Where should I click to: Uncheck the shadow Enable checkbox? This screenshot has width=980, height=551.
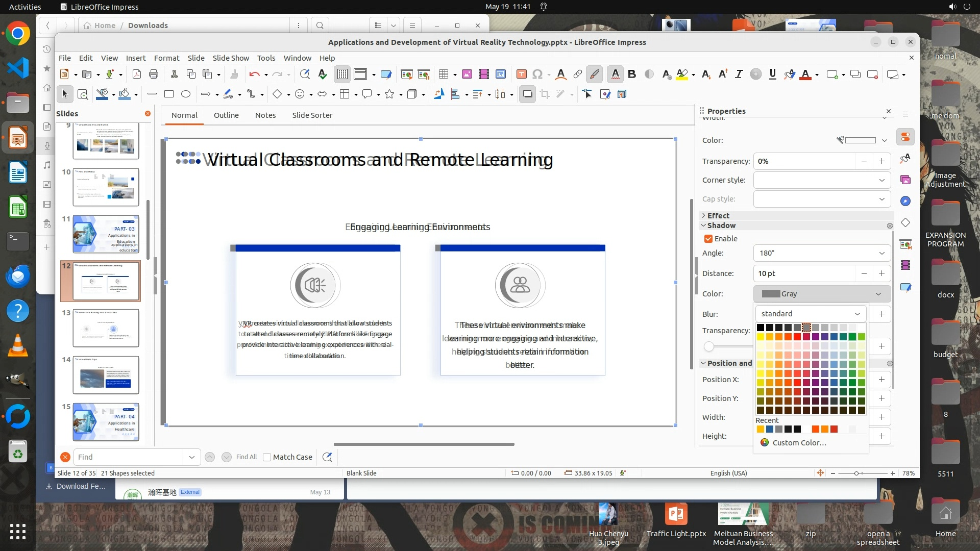pos(708,239)
